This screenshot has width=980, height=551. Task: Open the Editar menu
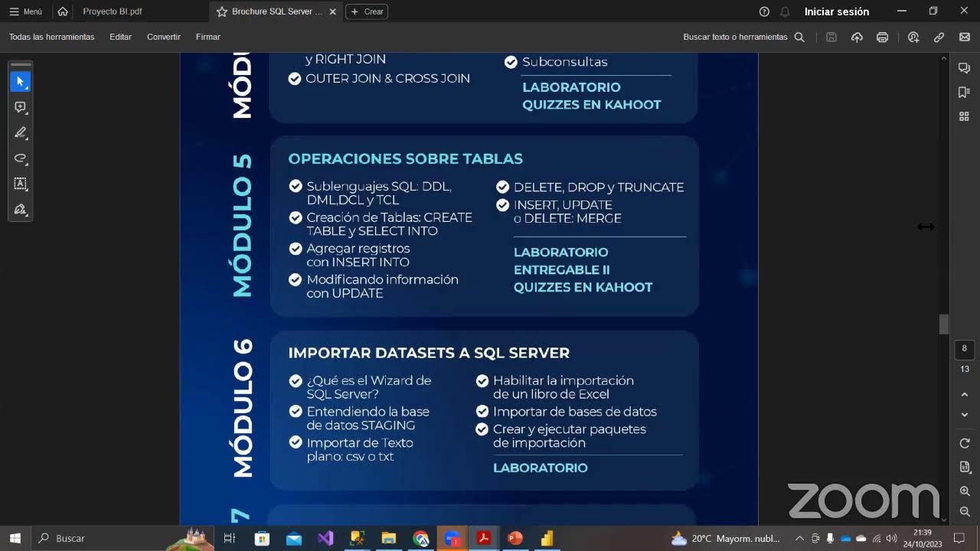(120, 37)
